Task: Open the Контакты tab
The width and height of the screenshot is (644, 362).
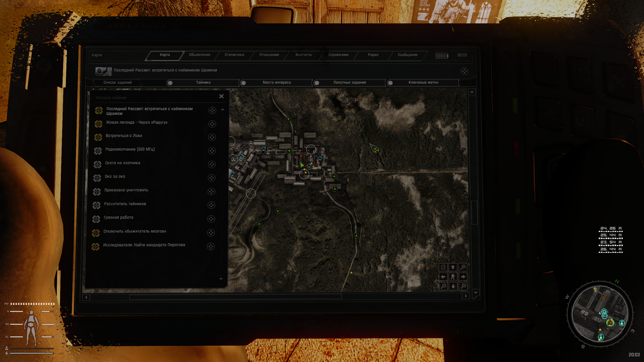Action: tap(304, 55)
